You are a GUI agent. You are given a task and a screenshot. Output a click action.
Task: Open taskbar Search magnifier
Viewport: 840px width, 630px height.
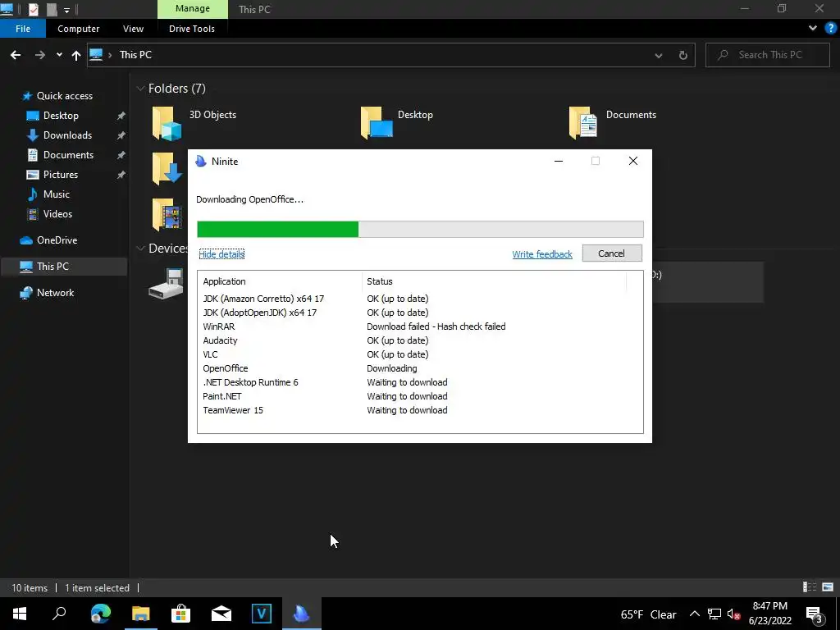[x=59, y=614]
